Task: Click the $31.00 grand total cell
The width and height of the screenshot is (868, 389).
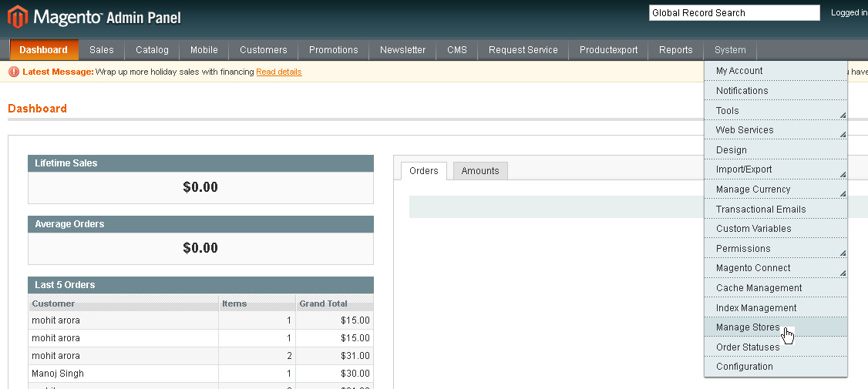Action: [x=335, y=356]
